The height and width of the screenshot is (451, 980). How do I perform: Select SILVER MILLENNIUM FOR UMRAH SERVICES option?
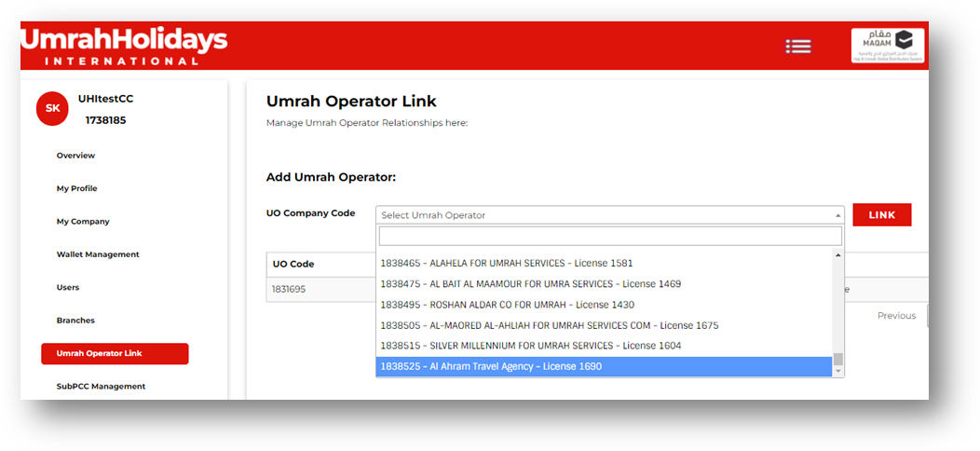(x=605, y=346)
